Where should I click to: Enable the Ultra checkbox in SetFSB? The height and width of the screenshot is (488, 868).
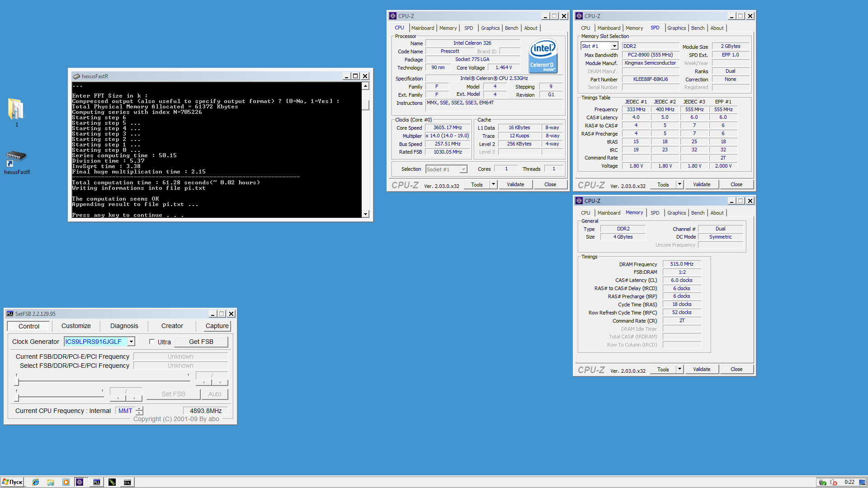[152, 342]
